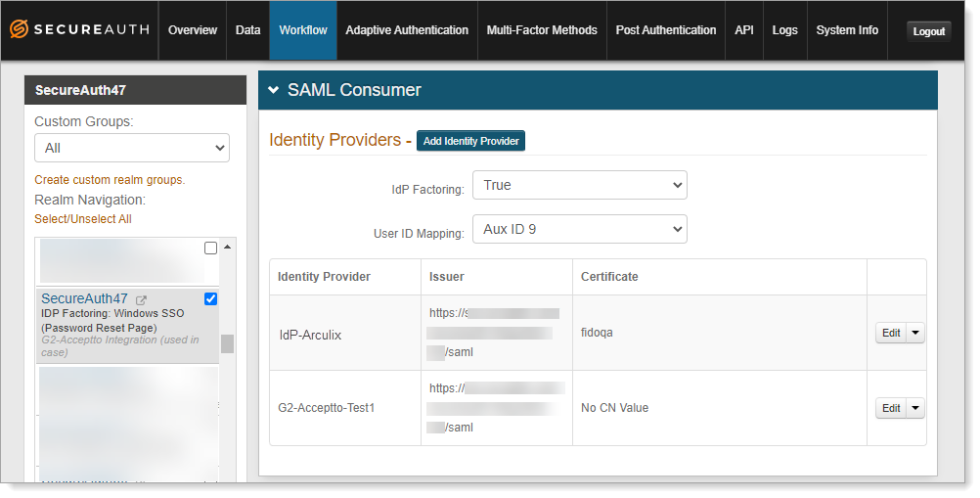Go to the Multi-Factor Methods tab
The image size is (980, 498).
[542, 30]
